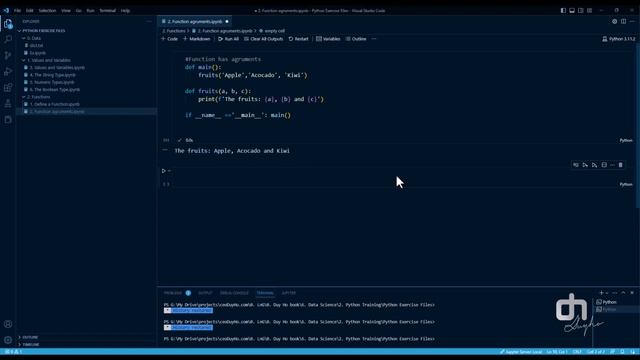Open 1. Define a Function notebook file
This screenshot has height=360, width=640.
tap(55, 104)
